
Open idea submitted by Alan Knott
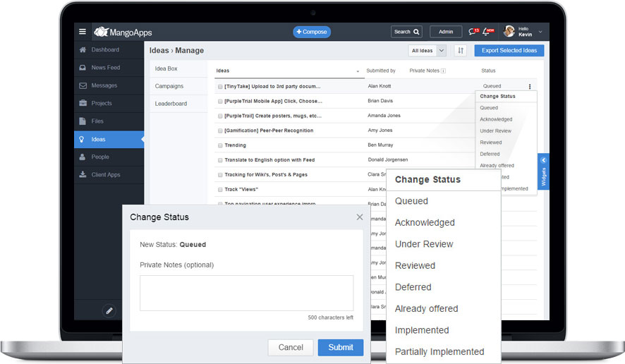click(272, 87)
